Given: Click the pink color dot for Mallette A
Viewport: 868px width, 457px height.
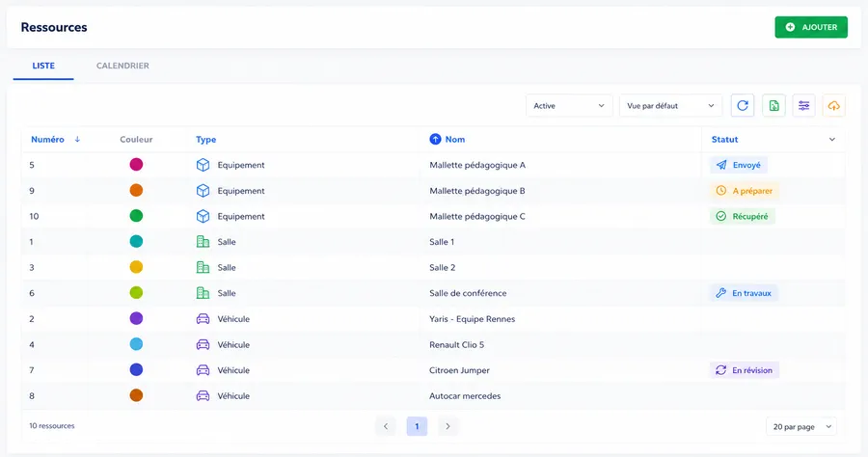Looking at the screenshot, I should click(x=136, y=164).
